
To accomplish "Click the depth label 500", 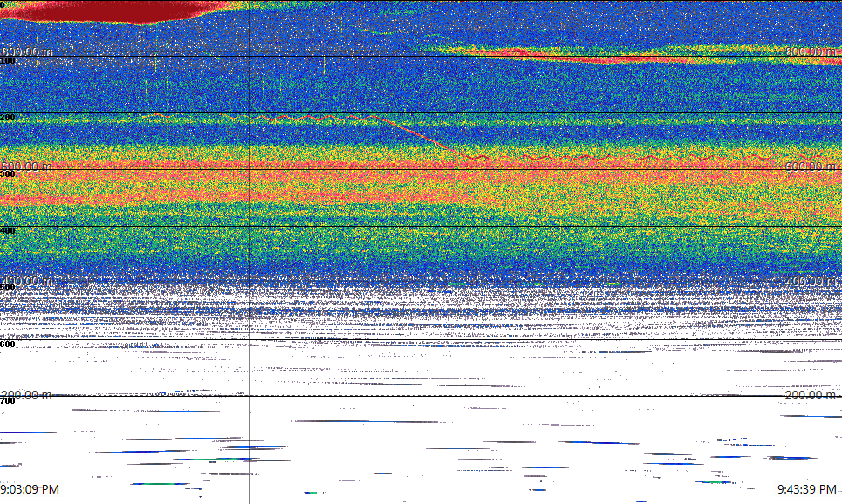I will point(8,288).
